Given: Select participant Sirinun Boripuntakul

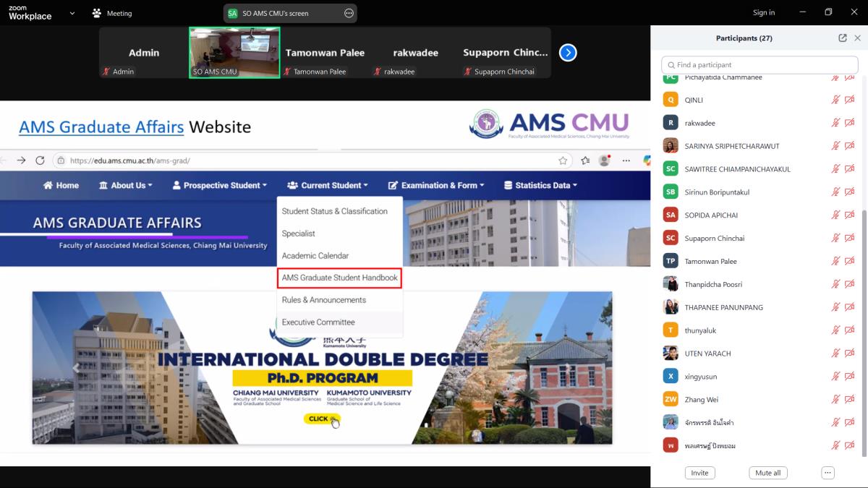Looking at the screenshot, I should pyautogui.click(x=759, y=192).
